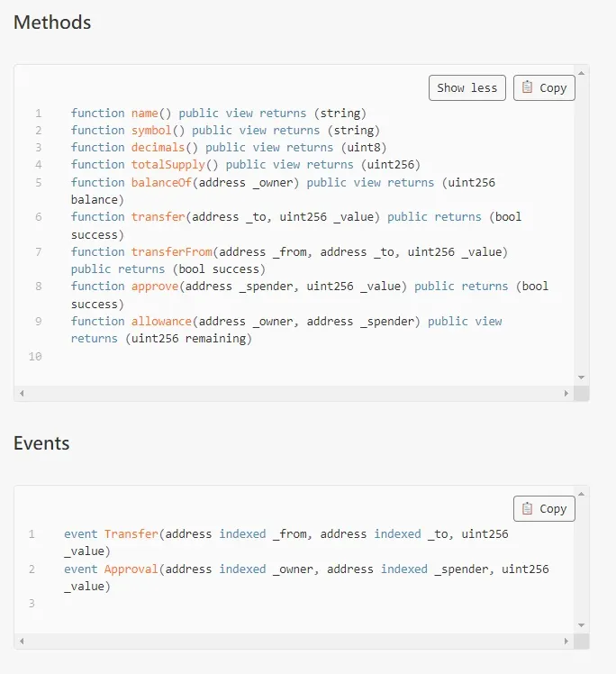Click the down arrow of the Methods vertical scrollbar
Viewport: 616px width, 674px height.
pyautogui.click(x=581, y=378)
